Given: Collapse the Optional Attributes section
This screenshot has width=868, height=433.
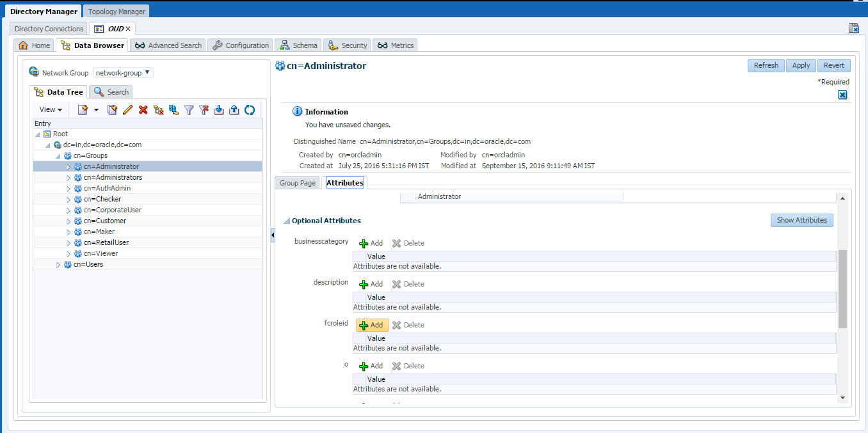Looking at the screenshot, I should [287, 221].
